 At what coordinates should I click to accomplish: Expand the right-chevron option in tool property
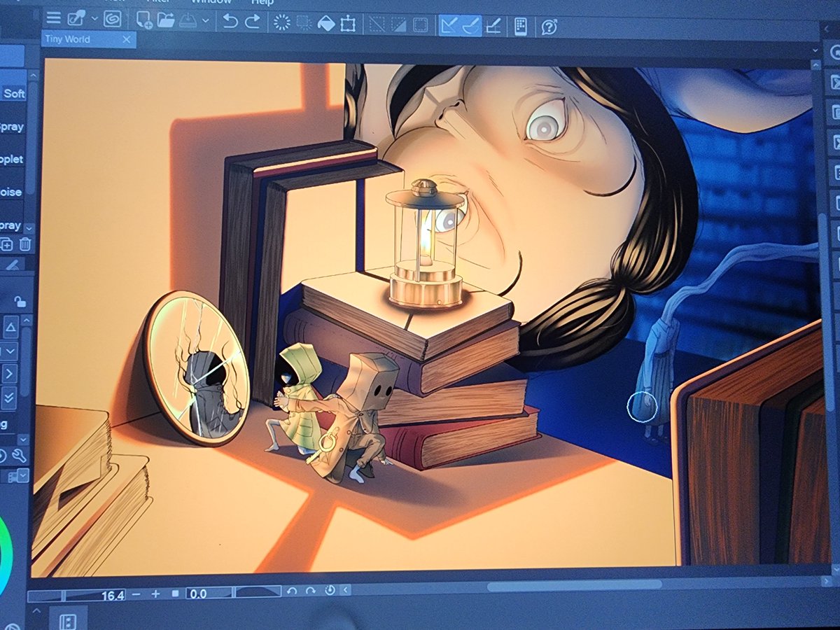(x=9, y=374)
